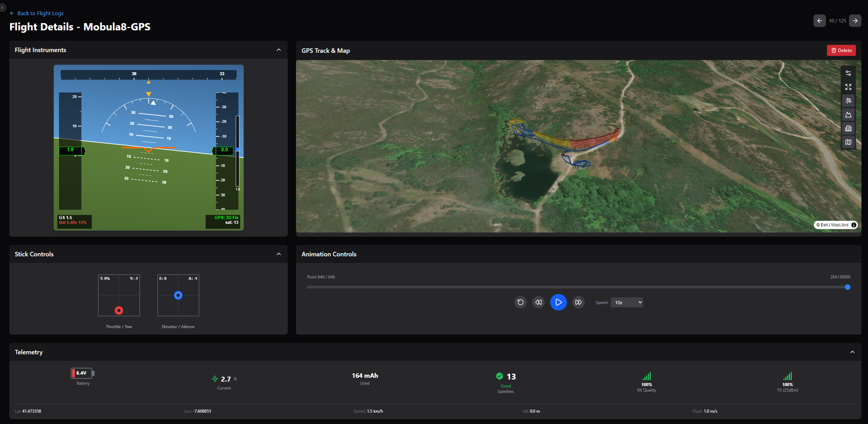Image resolution: width=868 pixels, height=424 pixels.
Task: Click the battery 6.4V icon
Action: pos(83,373)
